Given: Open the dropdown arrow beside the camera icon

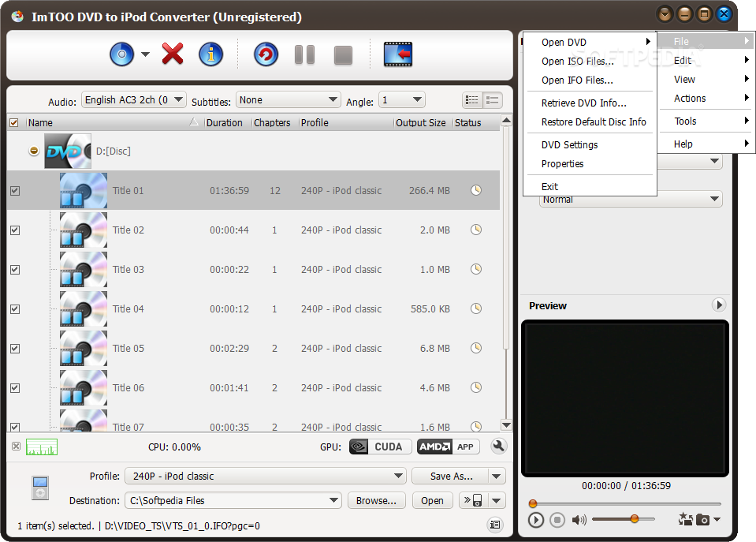Looking at the screenshot, I should [x=717, y=520].
